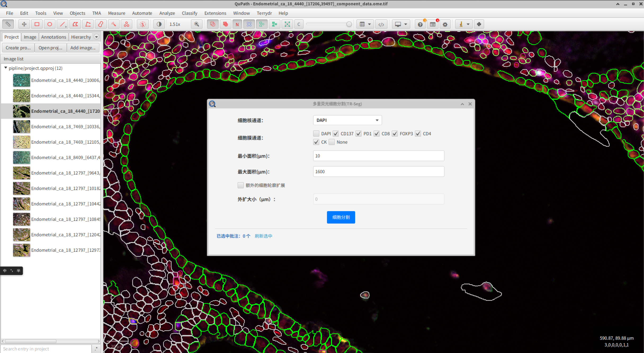Uncheck the CD137 channel checkbox
Screen dimensions: 644x353
[x=336, y=133]
